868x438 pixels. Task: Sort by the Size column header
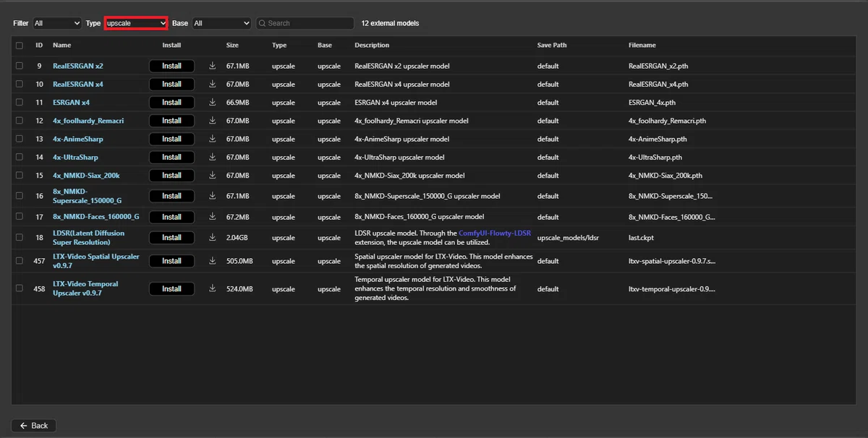pos(232,46)
